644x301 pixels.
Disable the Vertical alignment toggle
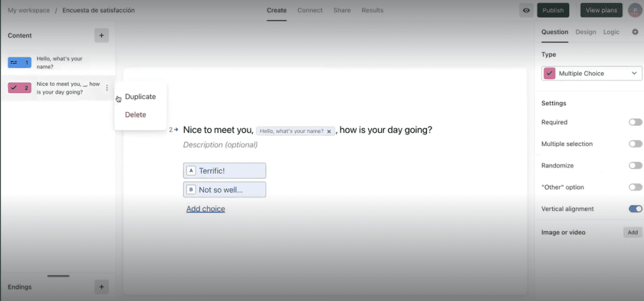[x=635, y=209]
